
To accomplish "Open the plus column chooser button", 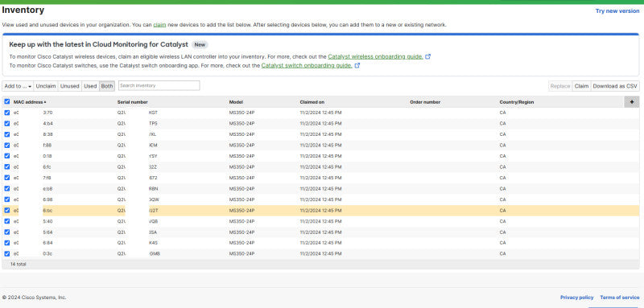I will click(x=632, y=101).
